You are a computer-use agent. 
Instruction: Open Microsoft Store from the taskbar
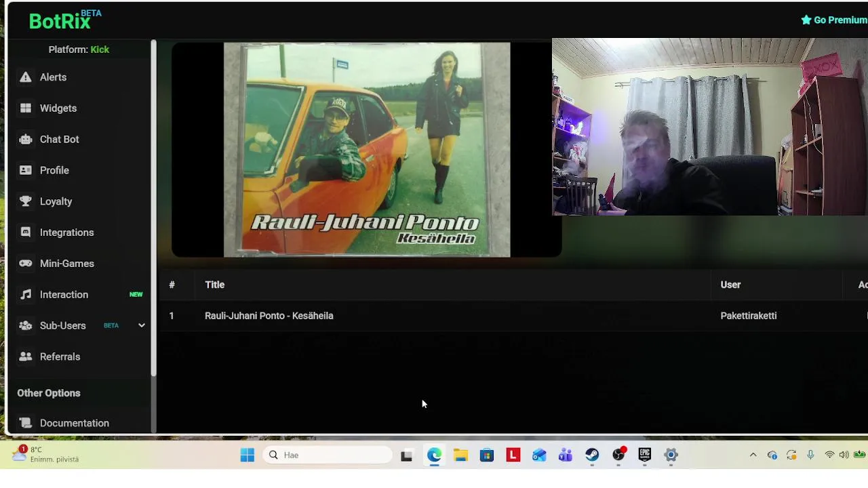coord(487,455)
